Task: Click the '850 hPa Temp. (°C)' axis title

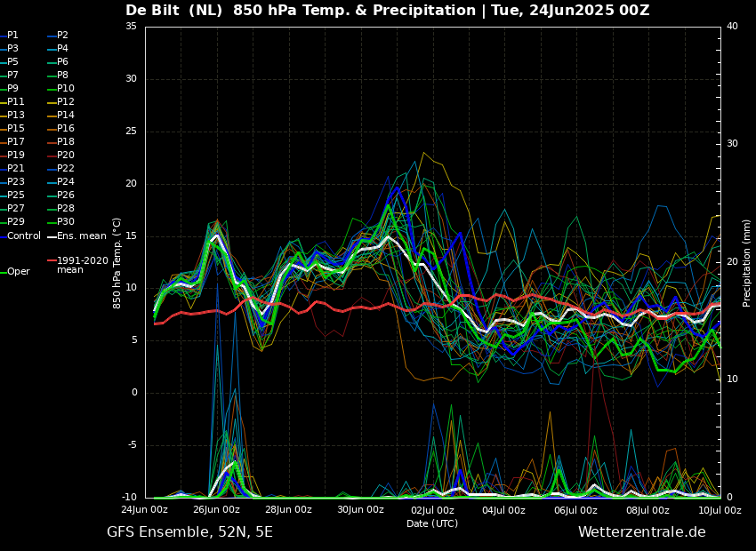Action: click(117, 263)
